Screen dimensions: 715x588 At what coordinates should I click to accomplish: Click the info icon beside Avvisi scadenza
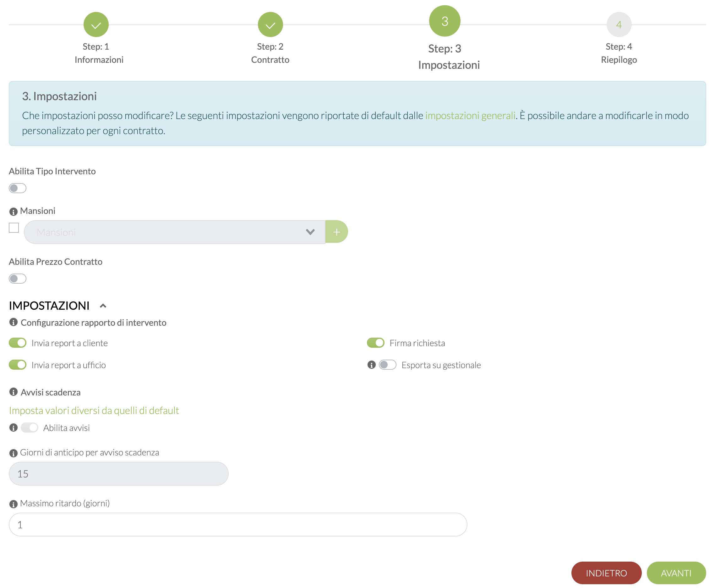(13, 392)
